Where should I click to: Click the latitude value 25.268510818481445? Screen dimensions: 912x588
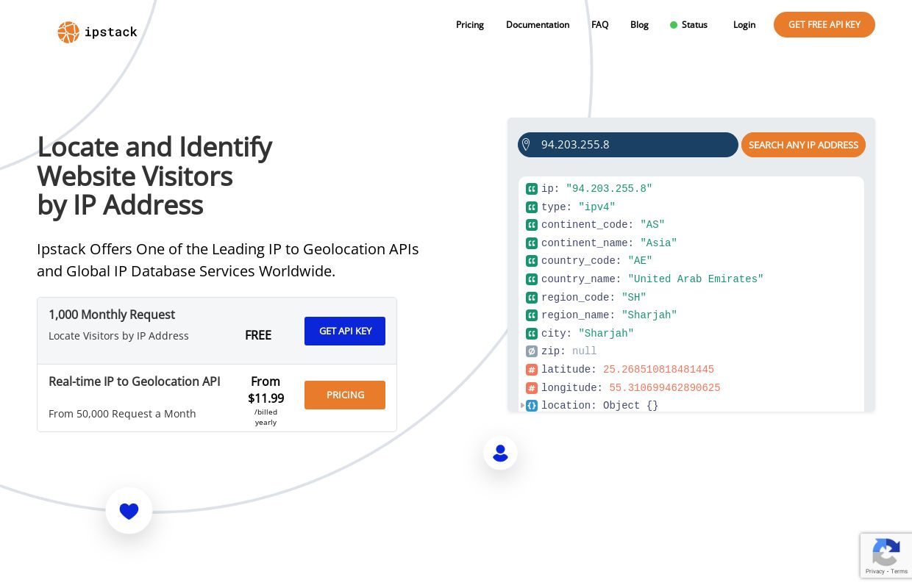[x=658, y=370]
